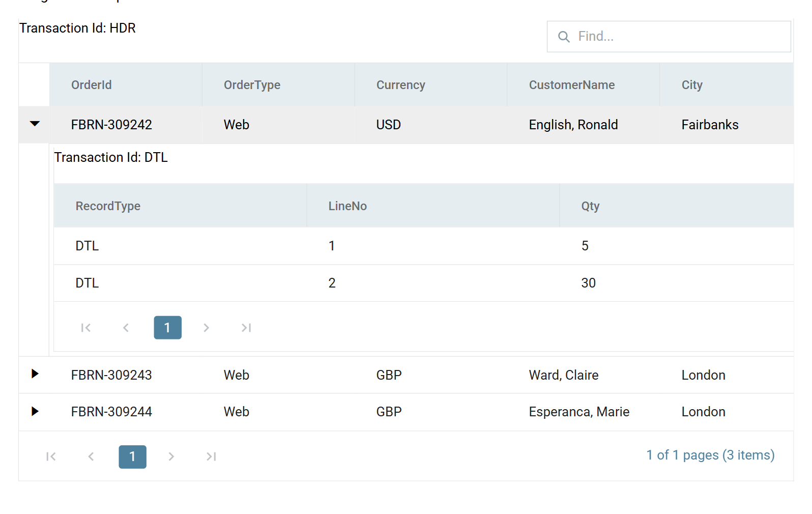Image resolution: width=812 pixels, height=514 pixels.
Task: Click customer name Esperanca, Marie
Action: (579, 412)
